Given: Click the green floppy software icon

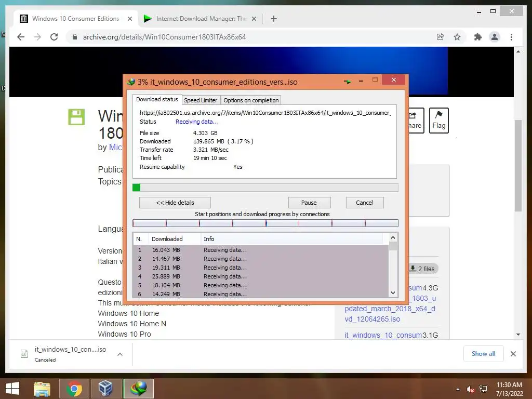Looking at the screenshot, I should point(76,117).
